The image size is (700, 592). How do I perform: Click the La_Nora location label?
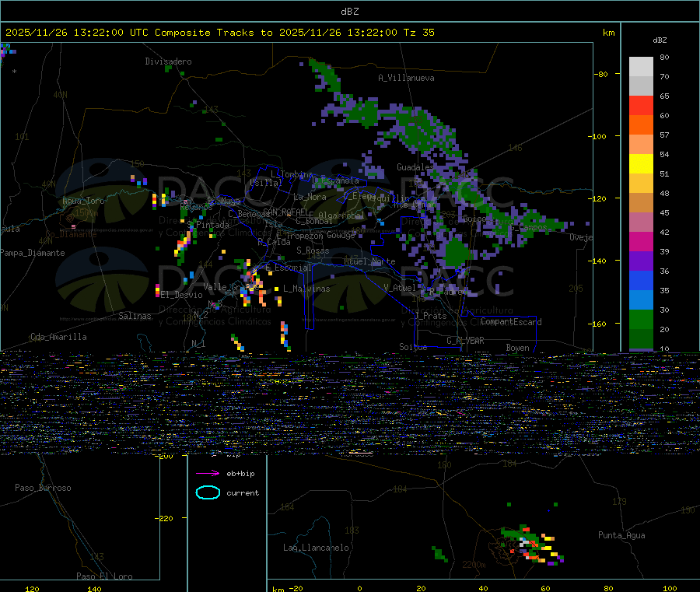[x=310, y=197]
